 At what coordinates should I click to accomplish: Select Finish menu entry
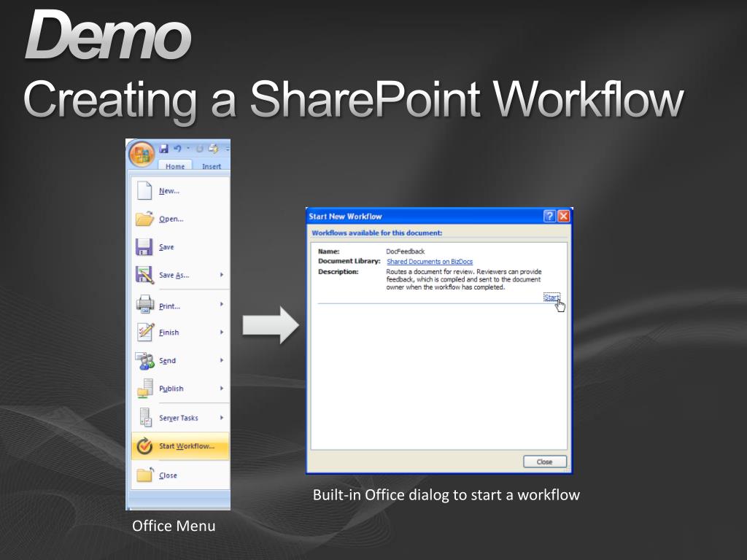(x=180, y=332)
